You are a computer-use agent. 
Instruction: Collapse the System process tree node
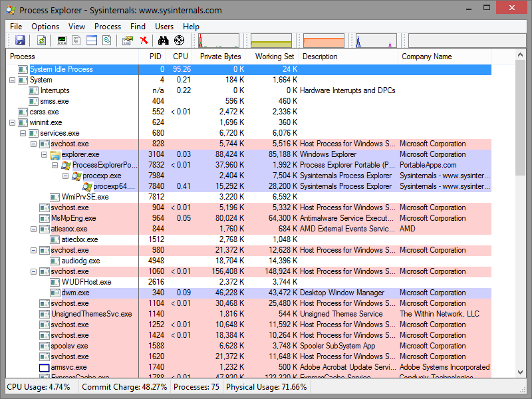tap(13, 80)
